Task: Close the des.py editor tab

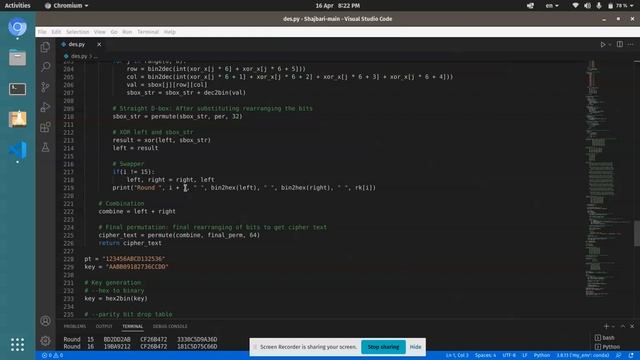Action: (x=99, y=44)
